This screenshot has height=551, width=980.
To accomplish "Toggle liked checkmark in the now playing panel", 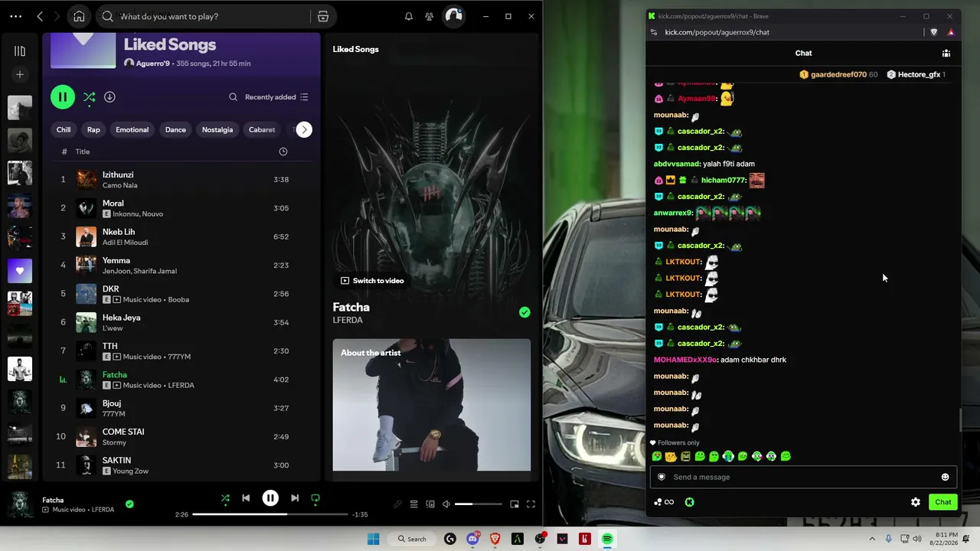I will (x=524, y=312).
